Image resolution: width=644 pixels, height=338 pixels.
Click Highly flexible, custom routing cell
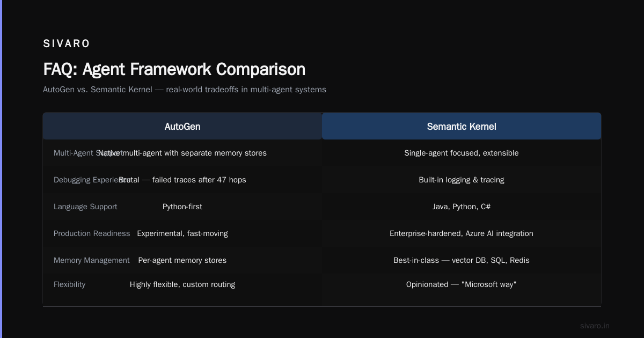182,284
